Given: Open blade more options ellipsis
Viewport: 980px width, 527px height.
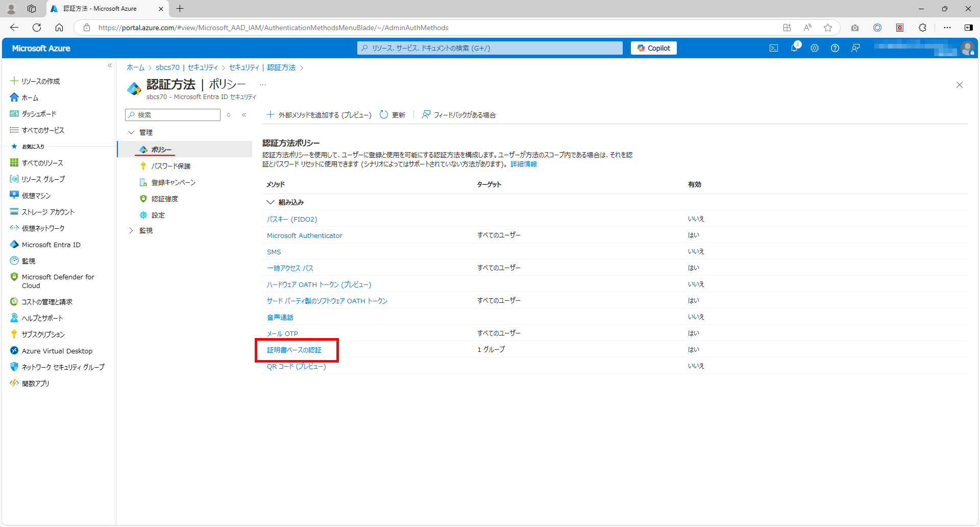Looking at the screenshot, I should coord(263,84).
